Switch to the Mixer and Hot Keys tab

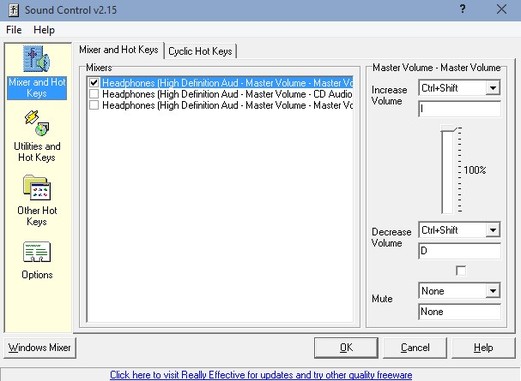pos(119,50)
